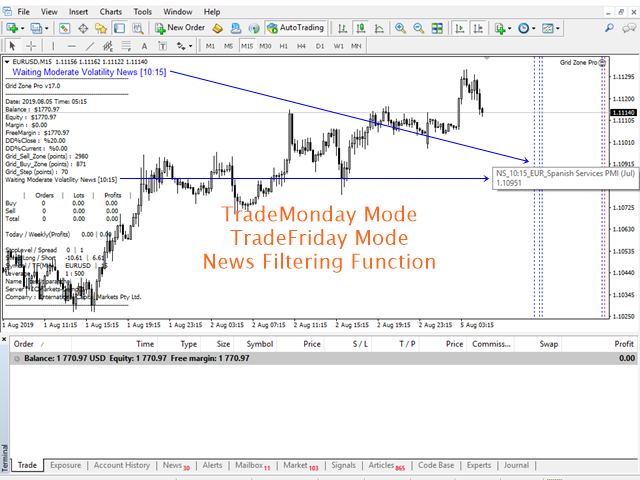The width and height of the screenshot is (640, 480).
Task: Open the Account History tab
Action: [x=122, y=465]
